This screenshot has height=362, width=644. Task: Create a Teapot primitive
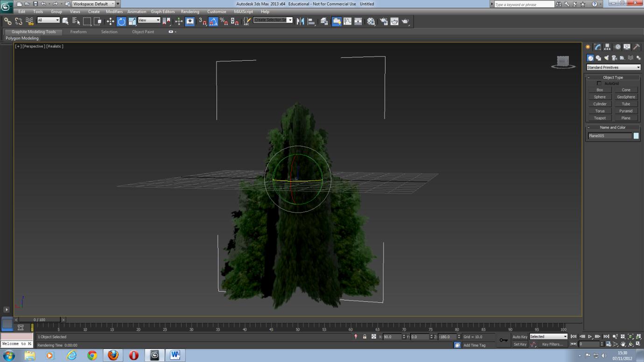599,118
